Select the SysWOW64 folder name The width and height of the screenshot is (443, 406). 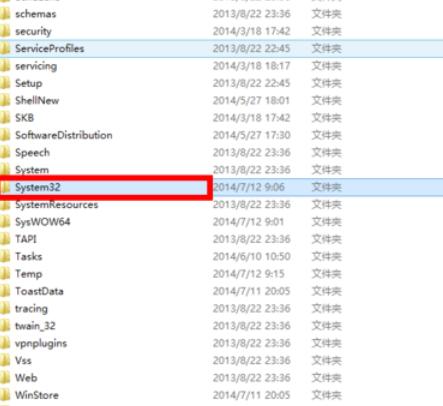(x=43, y=222)
